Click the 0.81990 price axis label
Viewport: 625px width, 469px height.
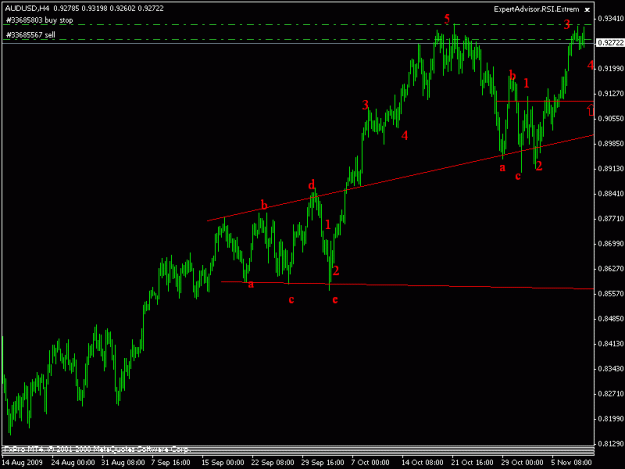click(611, 419)
